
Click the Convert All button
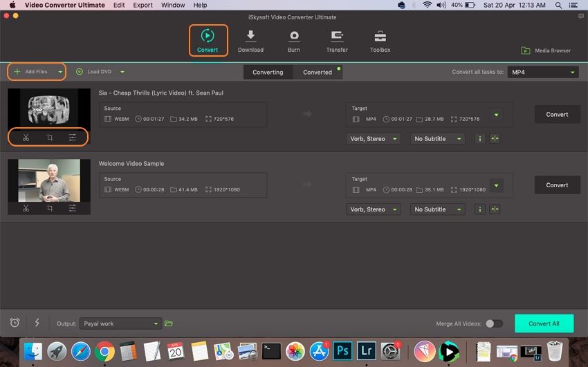544,323
